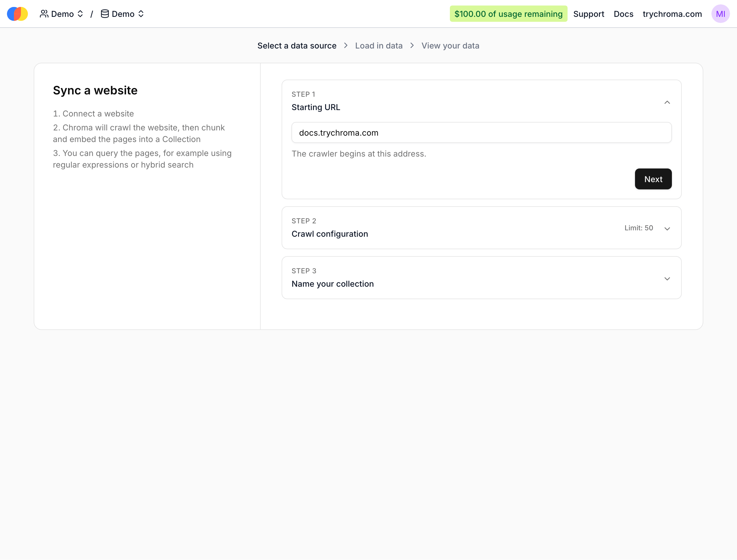Click the Chroma logo icon
Image resolution: width=737 pixels, height=560 pixels.
pos(17,14)
